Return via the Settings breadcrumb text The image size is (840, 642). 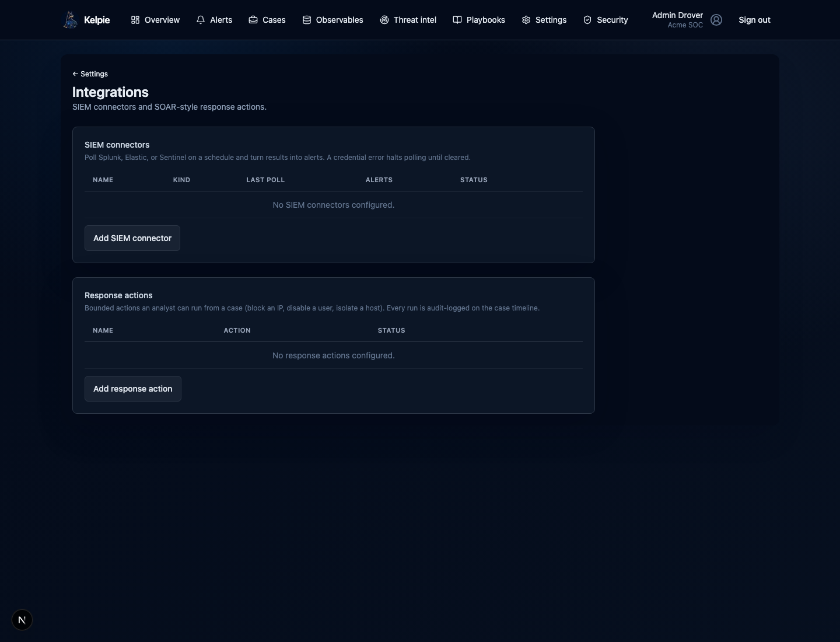[94, 74]
